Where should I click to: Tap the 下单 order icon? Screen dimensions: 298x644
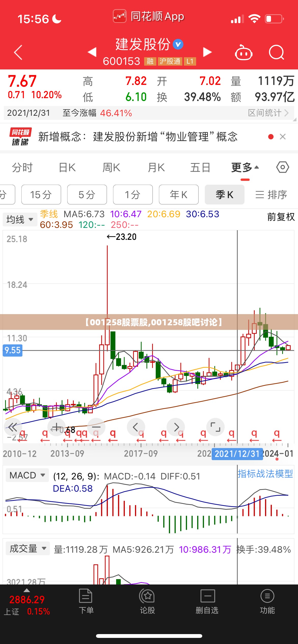pyautogui.click(x=86, y=601)
